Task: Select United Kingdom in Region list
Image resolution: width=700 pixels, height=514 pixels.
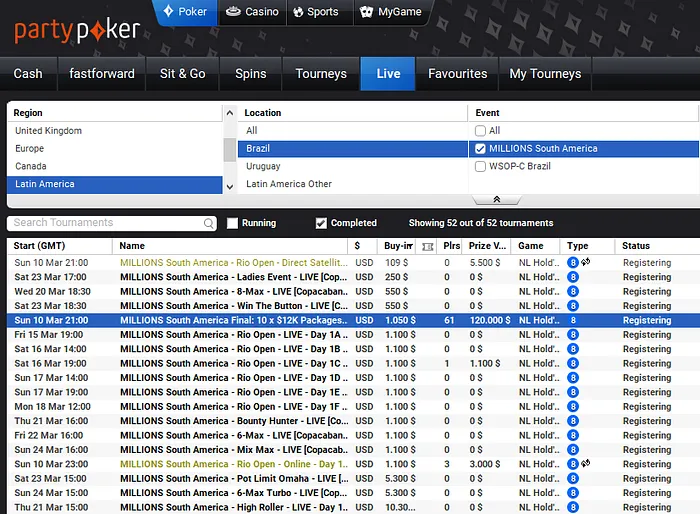Action: click(115, 131)
